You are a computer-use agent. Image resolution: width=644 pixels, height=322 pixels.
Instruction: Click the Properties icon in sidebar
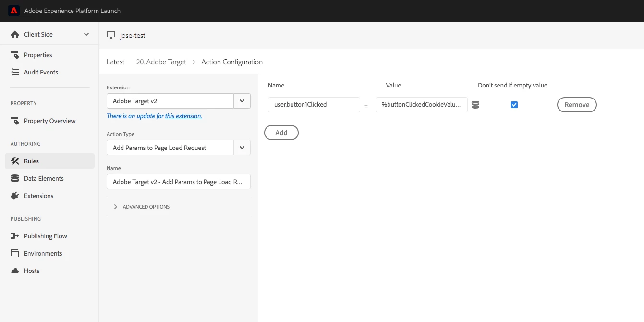click(15, 55)
